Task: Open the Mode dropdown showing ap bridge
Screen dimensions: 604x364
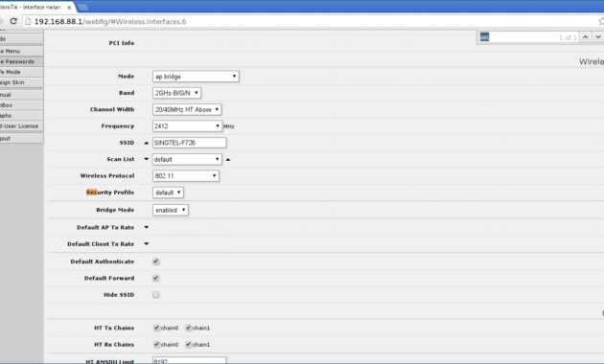Action: click(196, 77)
